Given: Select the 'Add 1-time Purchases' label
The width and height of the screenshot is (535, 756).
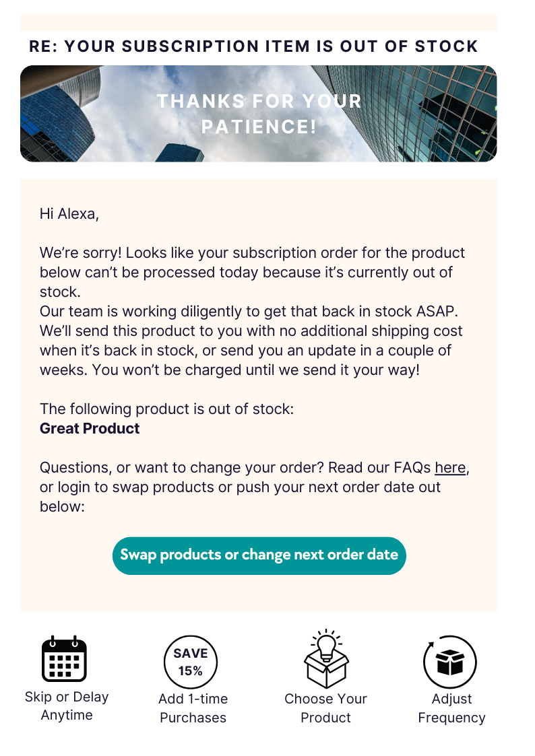Looking at the screenshot, I should (193, 708).
